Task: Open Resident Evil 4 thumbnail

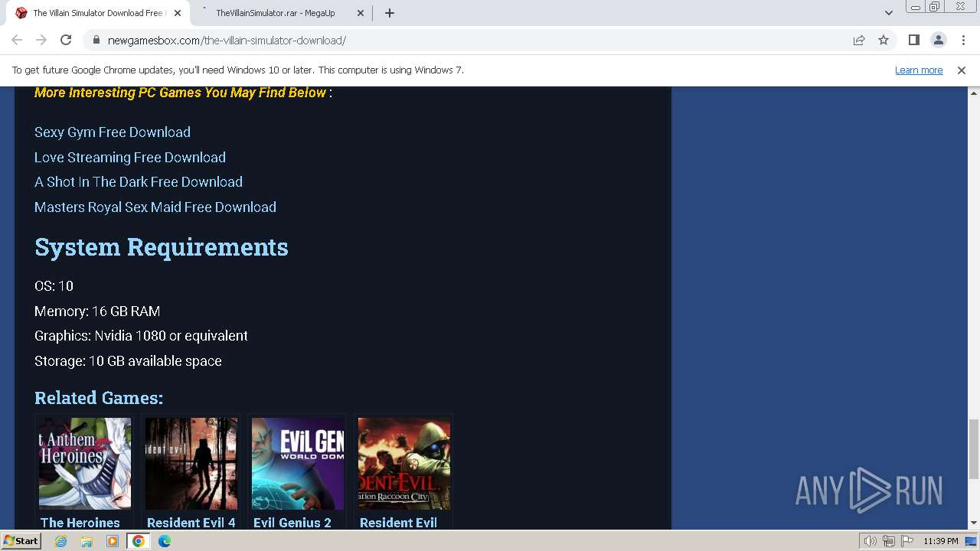Action: (191, 464)
